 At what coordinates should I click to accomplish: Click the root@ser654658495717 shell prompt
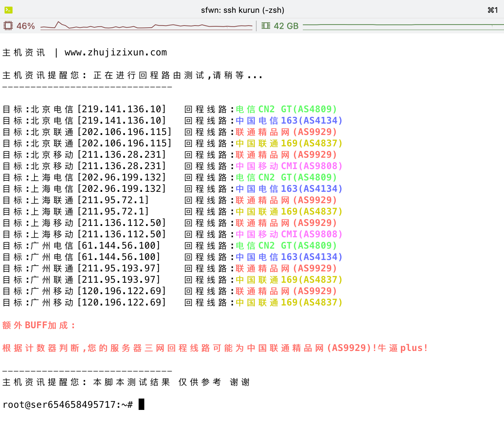pyautogui.click(x=68, y=405)
